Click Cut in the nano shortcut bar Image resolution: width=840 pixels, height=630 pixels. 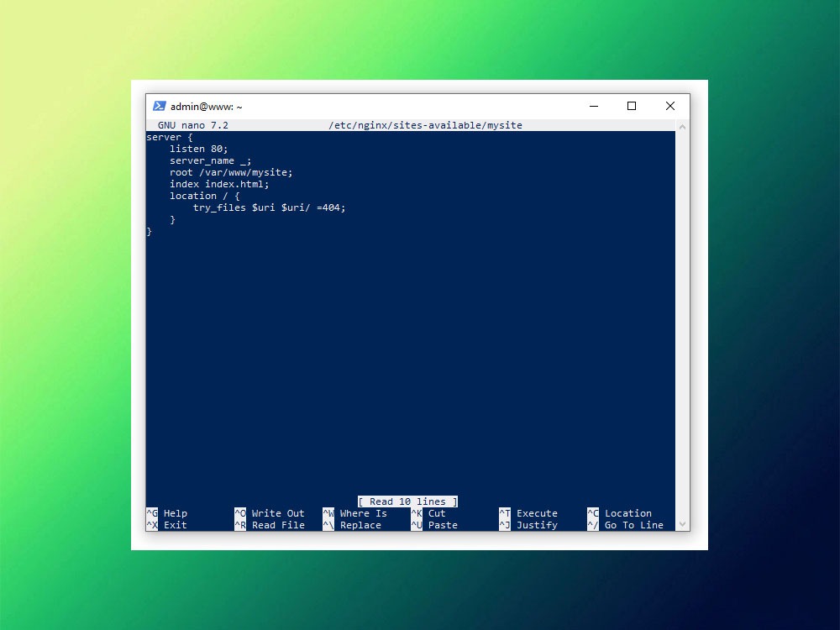(x=435, y=513)
